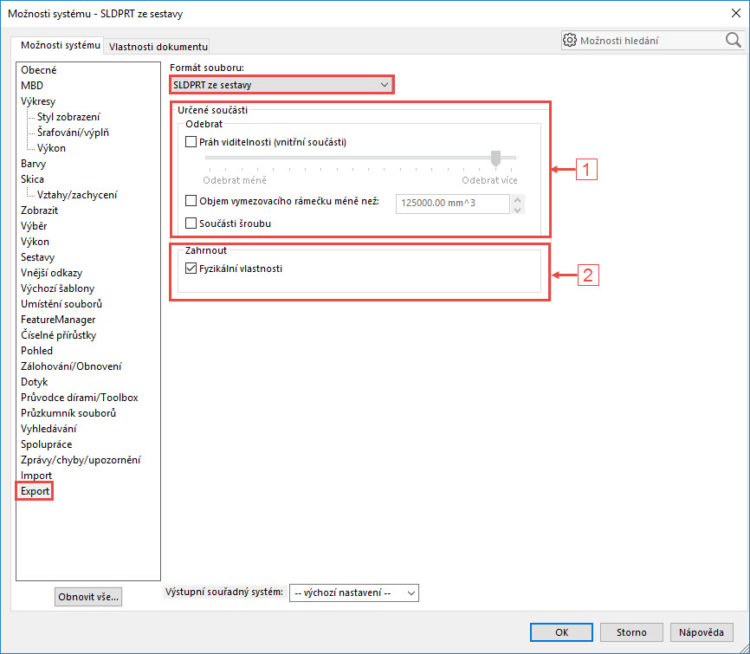This screenshot has width=750, height=654.
Task: Click the Storno button
Action: click(631, 632)
